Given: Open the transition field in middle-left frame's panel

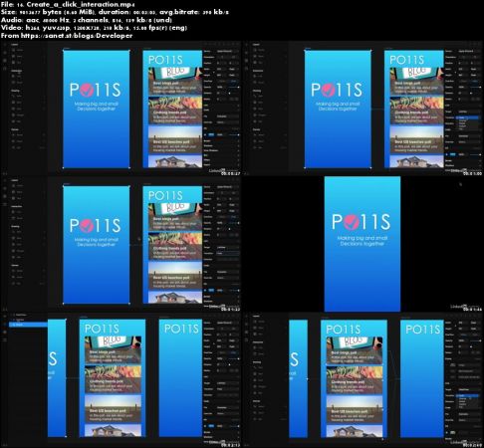Looking at the screenshot, I should coord(228,253).
